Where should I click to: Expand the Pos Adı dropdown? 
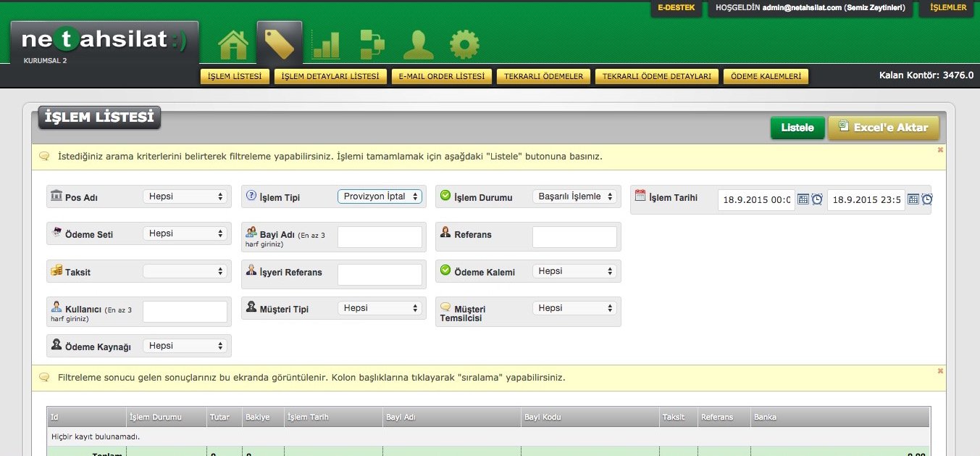click(x=185, y=196)
